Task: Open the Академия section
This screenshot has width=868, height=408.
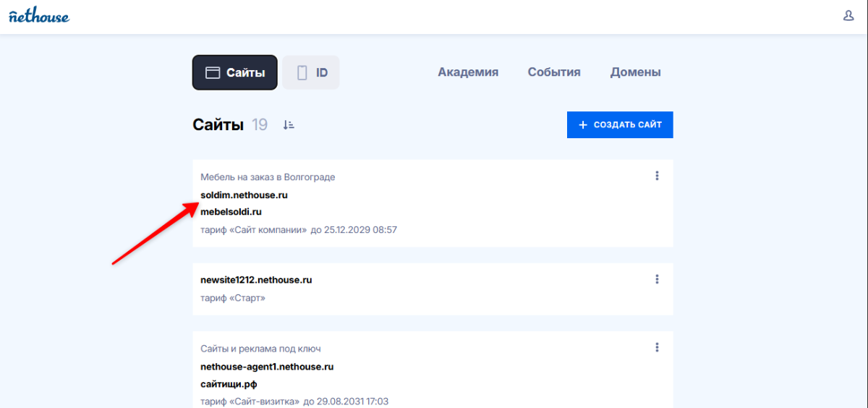Action: [x=468, y=72]
